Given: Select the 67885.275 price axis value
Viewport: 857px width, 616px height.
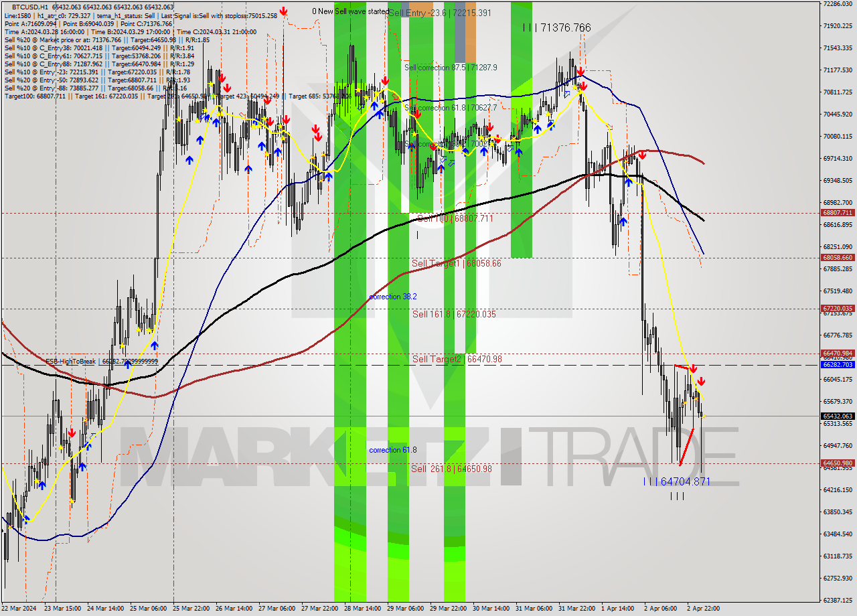Looking at the screenshot, I should [x=838, y=269].
